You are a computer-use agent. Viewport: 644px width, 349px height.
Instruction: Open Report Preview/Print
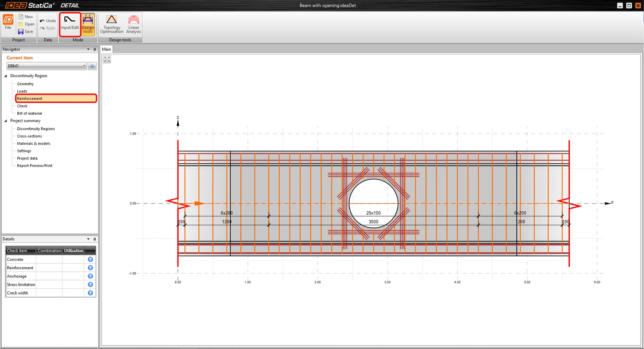pyautogui.click(x=35, y=166)
